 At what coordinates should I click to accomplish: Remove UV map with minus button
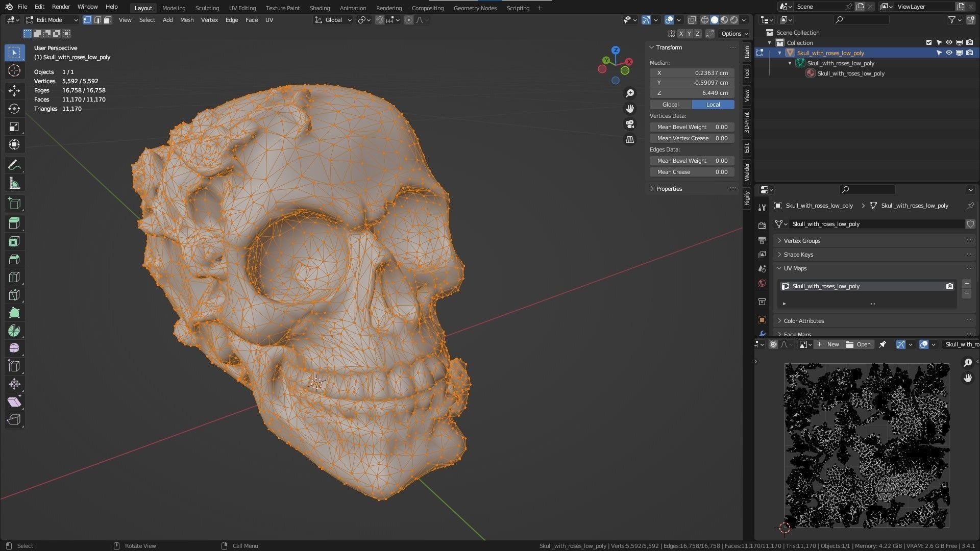click(x=967, y=294)
